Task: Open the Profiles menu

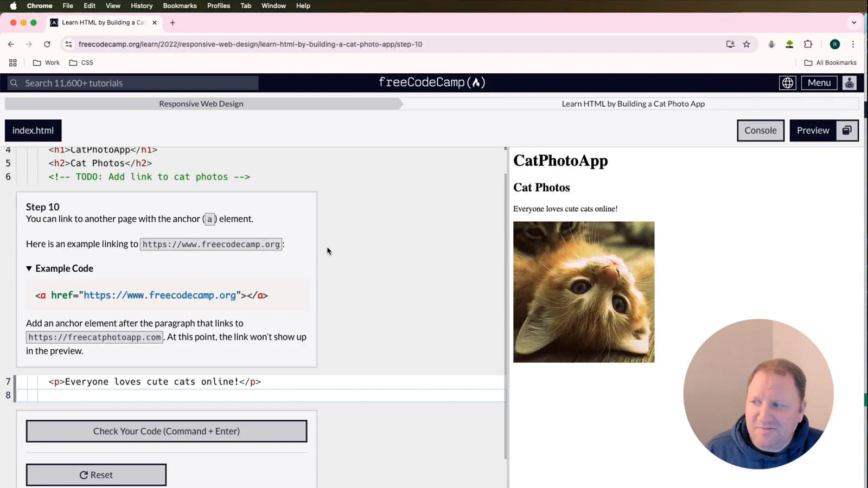Action: (219, 6)
